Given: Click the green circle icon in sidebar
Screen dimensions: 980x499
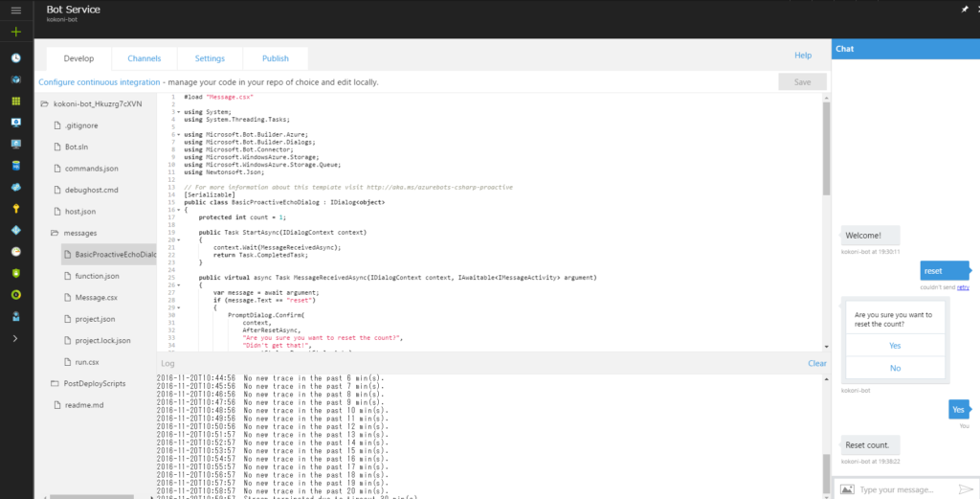Looking at the screenshot, I should 16,295.
